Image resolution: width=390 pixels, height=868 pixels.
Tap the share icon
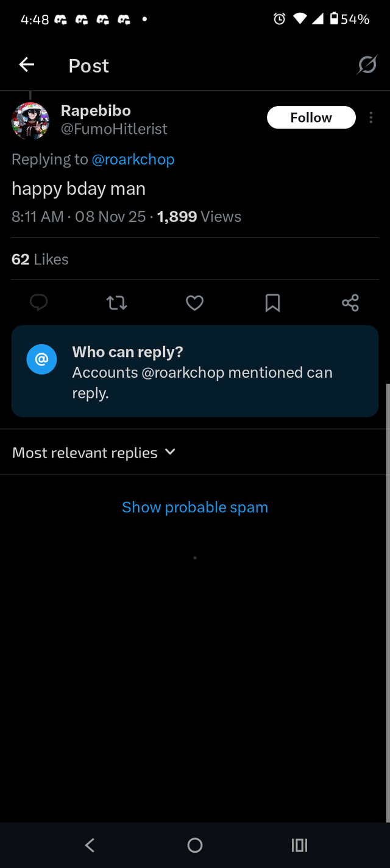[350, 302]
